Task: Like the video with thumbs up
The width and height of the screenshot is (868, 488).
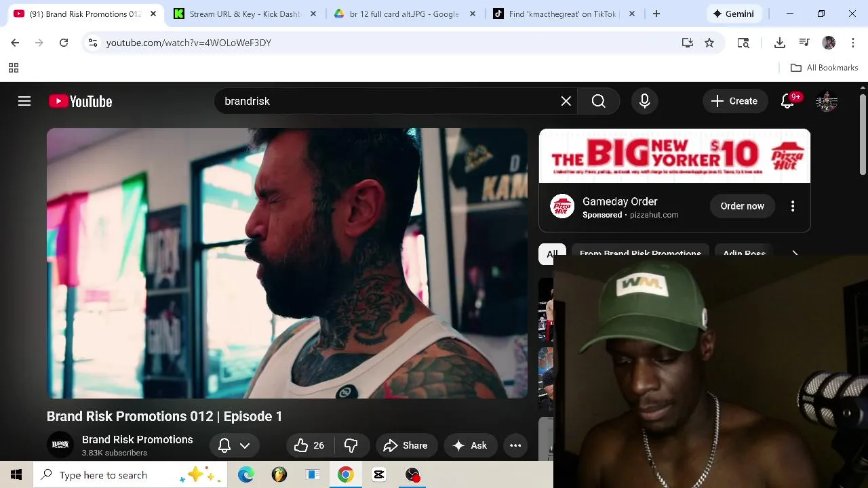Action: coord(309,445)
